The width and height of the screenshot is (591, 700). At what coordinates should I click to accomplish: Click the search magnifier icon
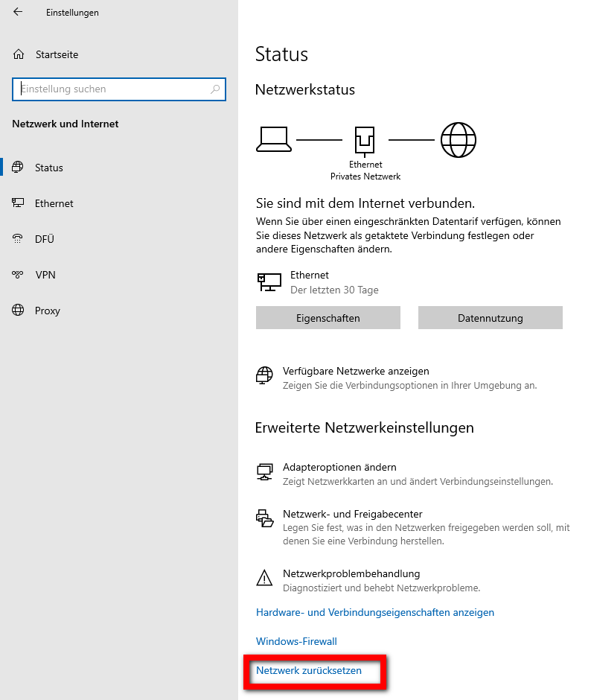click(x=215, y=89)
